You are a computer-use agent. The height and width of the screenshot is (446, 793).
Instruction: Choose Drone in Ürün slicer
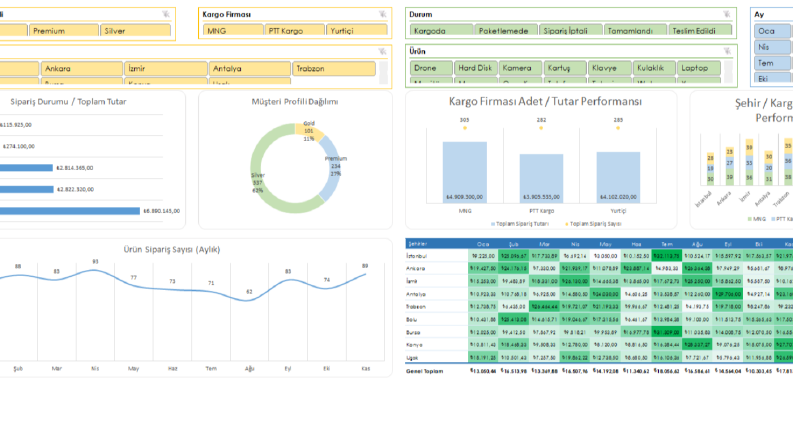(x=431, y=68)
